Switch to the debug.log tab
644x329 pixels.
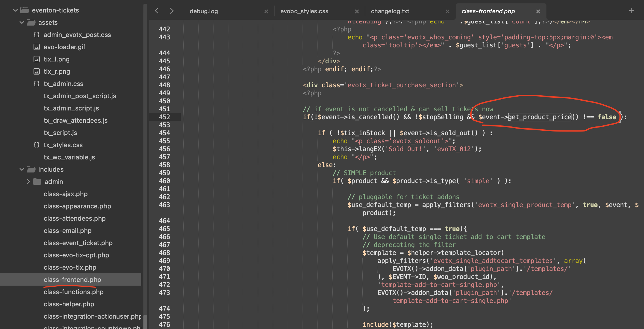click(204, 11)
